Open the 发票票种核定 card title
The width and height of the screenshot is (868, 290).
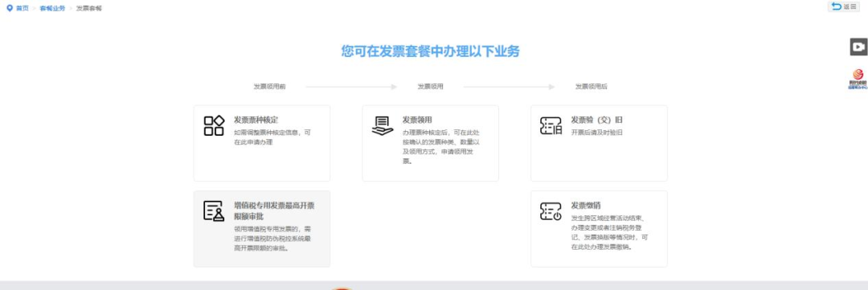(256, 120)
